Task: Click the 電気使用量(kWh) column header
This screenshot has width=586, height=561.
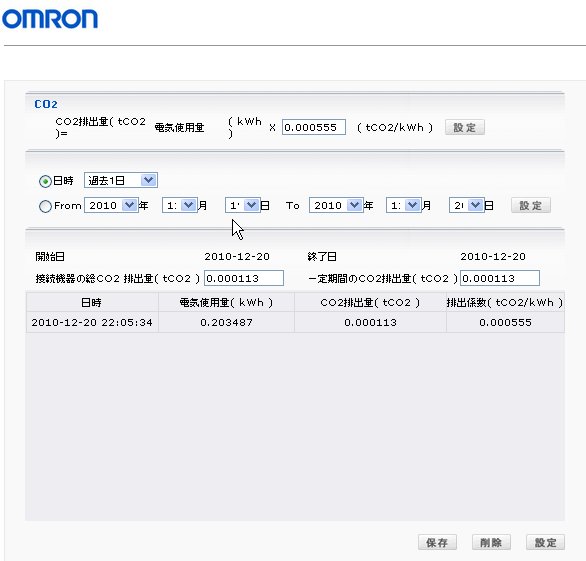Action: pos(226,302)
